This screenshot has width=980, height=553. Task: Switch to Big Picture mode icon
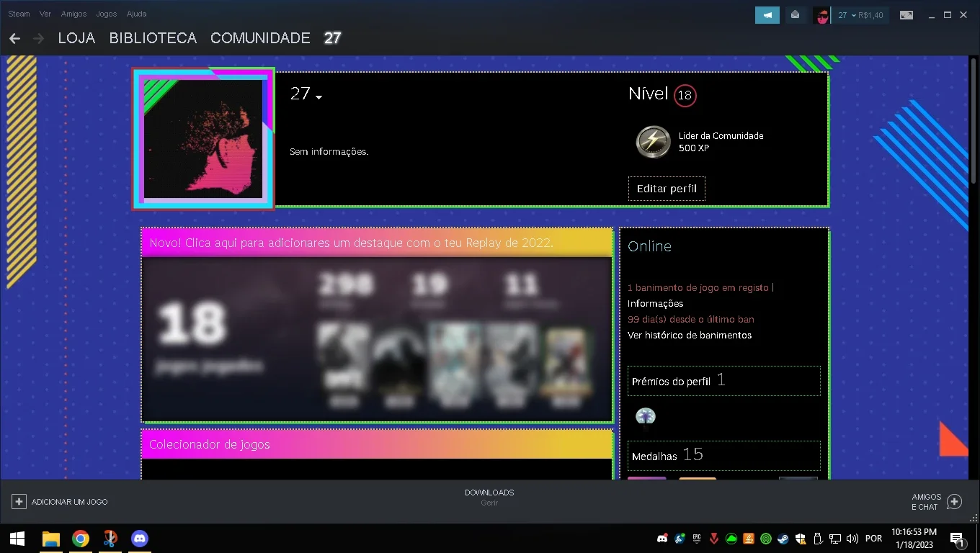coord(906,15)
